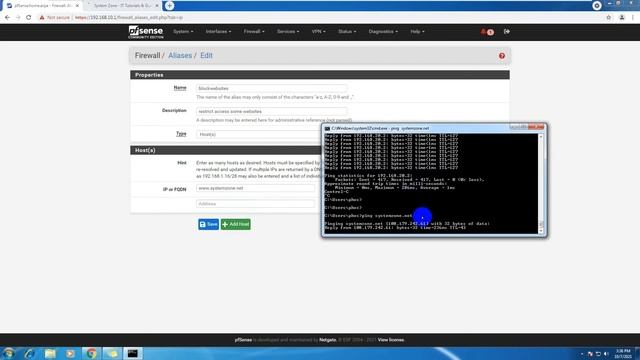Click the green Add Host button
This screenshot has height=360, width=640.
[236, 224]
